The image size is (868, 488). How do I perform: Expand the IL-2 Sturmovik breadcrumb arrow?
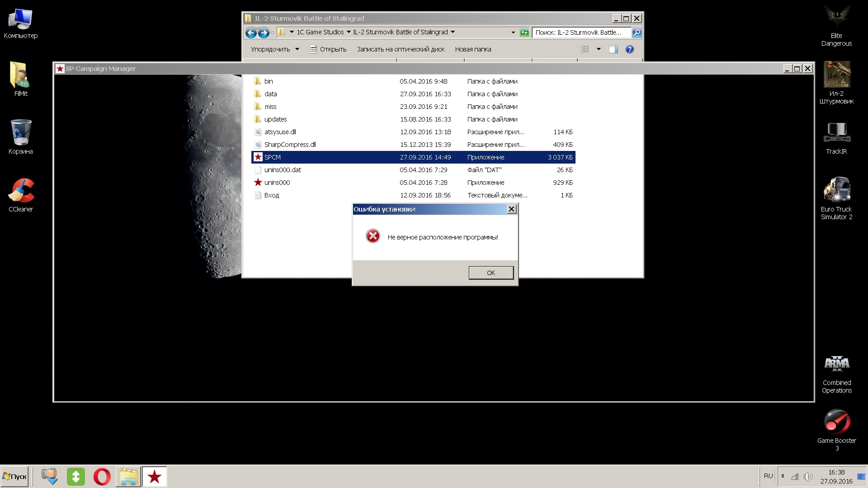pyautogui.click(x=453, y=32)
